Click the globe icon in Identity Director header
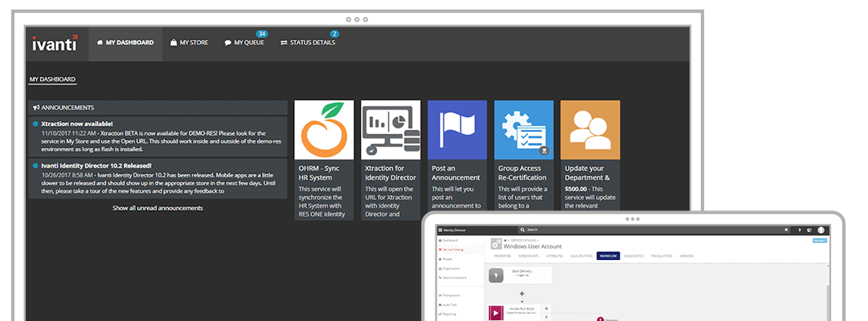Screen dimensions: 868x321 pos(809,230)
